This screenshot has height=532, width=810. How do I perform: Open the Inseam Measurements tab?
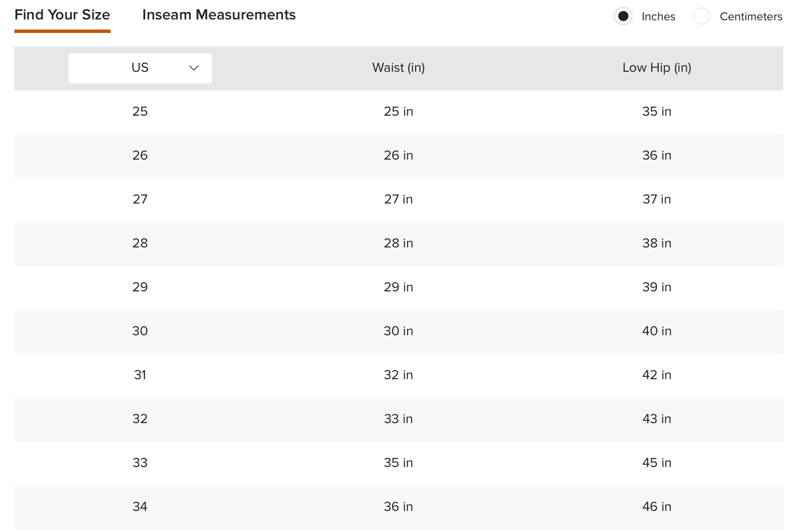(x=219, y=15)
